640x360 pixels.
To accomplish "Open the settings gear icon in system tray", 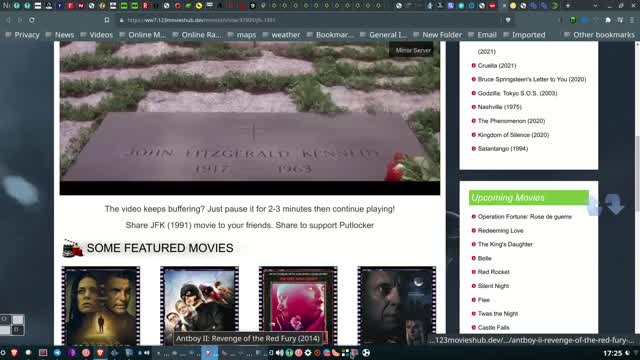I will pos(308,353).
